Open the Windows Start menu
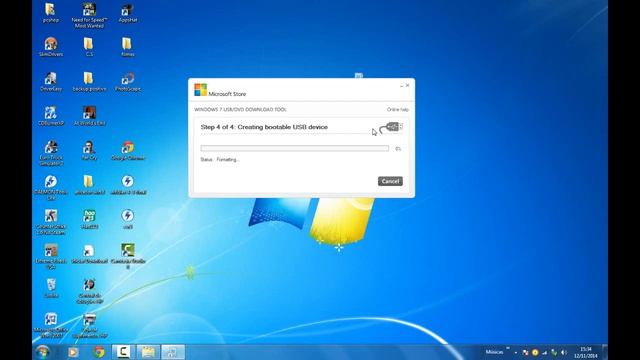640x360 pixels. 43,351
